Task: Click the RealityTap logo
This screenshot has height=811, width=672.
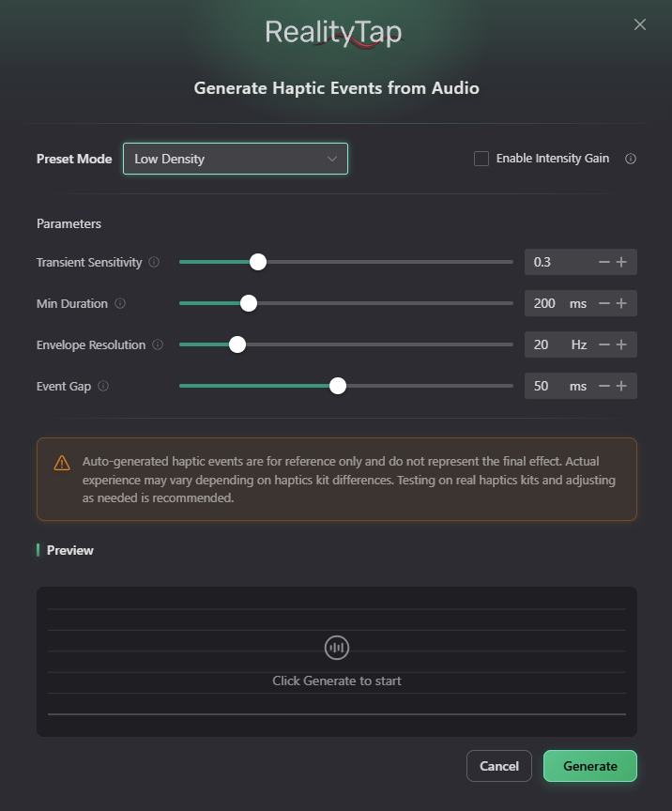Action: coord(334,33)
